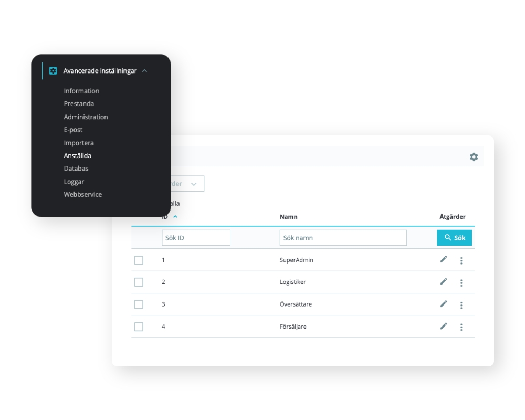This screenshot has height=420, width=525.
Task: Edit Försäljare with the pencil icon
Action: tap(444, 326)
